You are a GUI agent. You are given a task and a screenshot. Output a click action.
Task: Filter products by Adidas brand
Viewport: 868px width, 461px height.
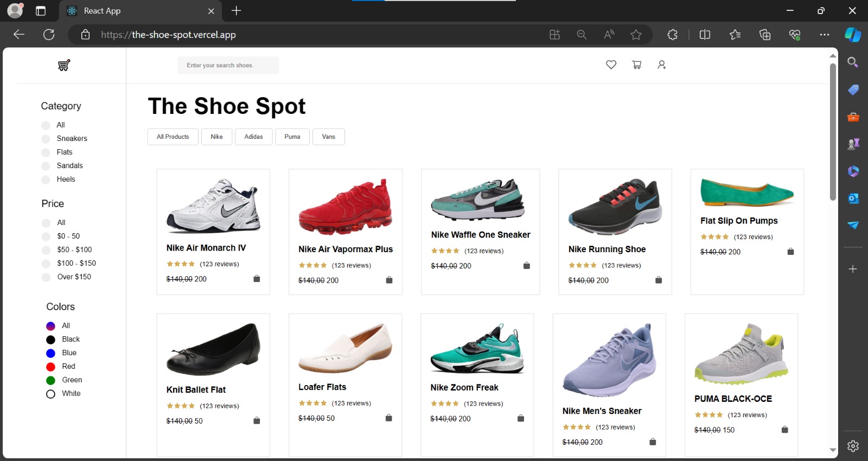(253, 137)
